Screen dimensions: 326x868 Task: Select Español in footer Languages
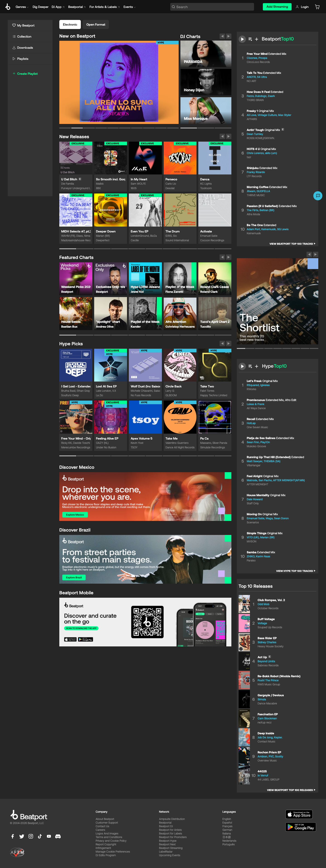tap(227, 822)
